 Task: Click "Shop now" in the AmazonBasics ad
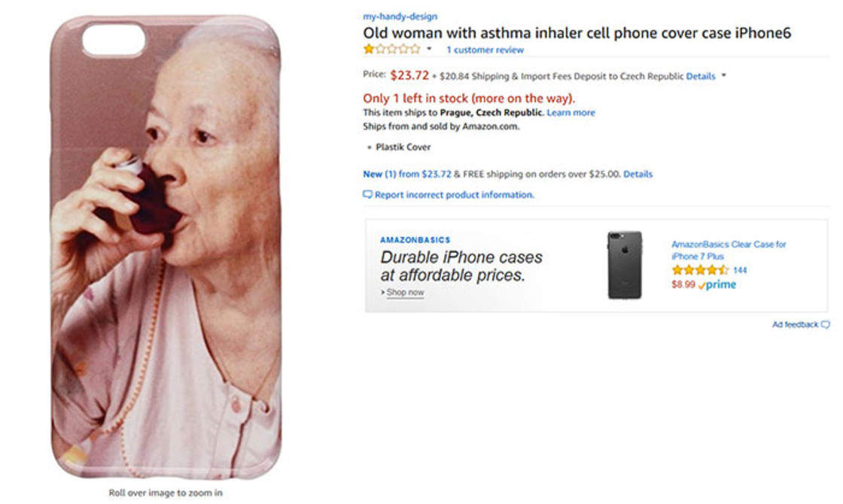pos(405,293)
